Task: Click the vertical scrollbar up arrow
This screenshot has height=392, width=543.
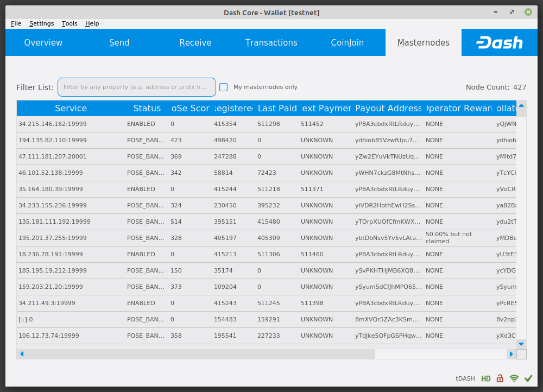Action: [x=521, y=106]
